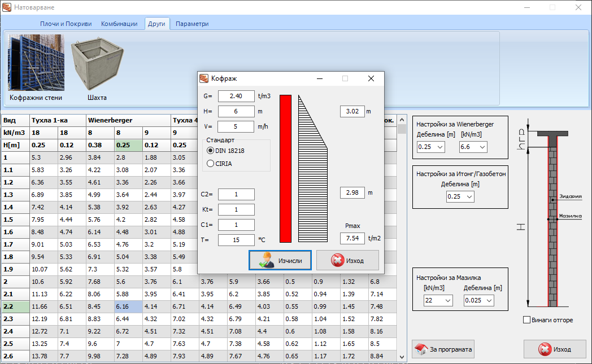Switch to Плочи и Покриви tab
Image resolution: width=592 pixels, height=364 pixels.
point(66,24)
